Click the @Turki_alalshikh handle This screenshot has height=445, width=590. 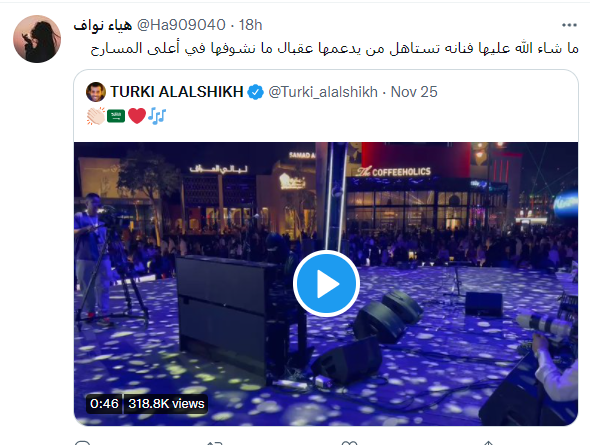(323, 92)
